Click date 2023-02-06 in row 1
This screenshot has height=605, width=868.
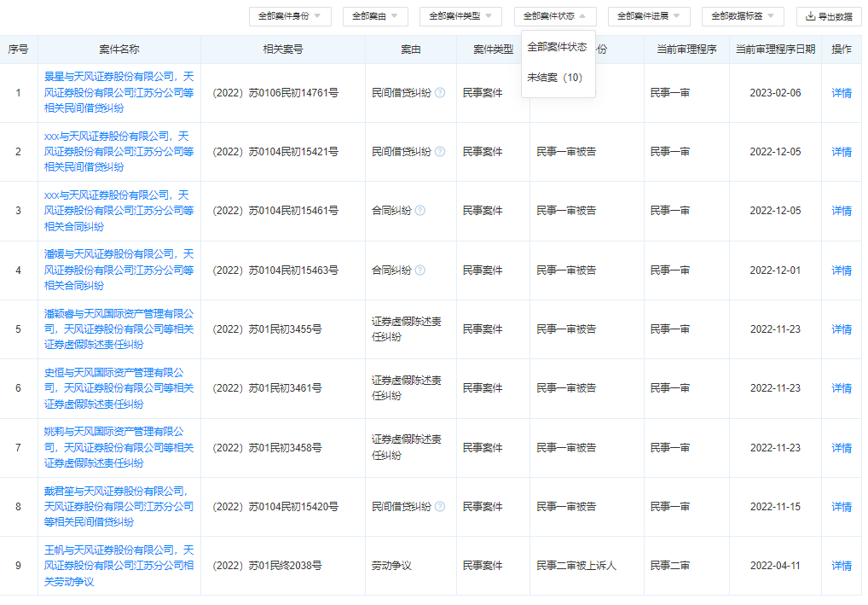(x=775, y=92)
